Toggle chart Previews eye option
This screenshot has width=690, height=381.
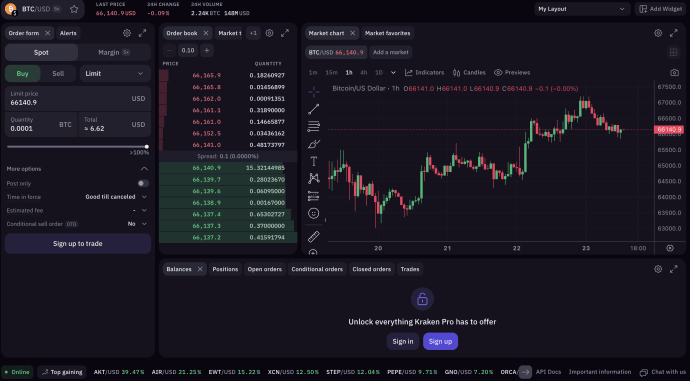(x=512, y=73)
